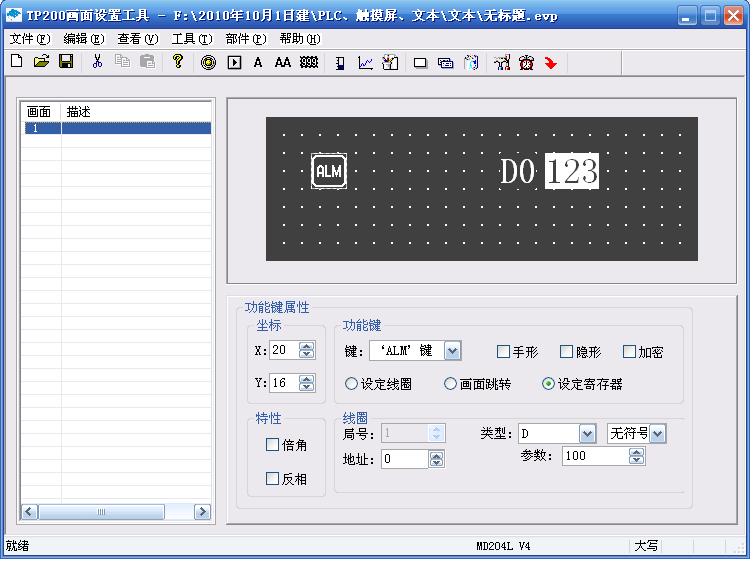This screenshot has width=754, height=563.
Task: Enable the 手形 checkbox
Action: pyautogui.click(x=504, y=351)
